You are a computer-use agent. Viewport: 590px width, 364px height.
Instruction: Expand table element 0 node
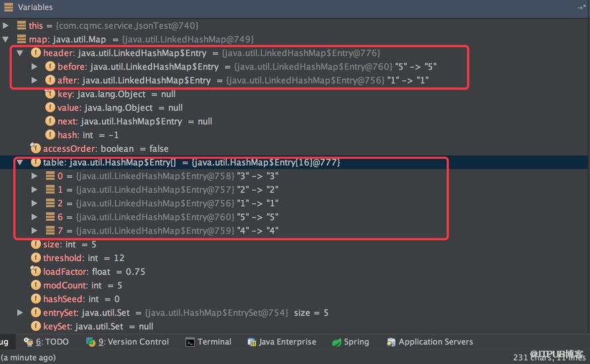(x=34, y=176)
